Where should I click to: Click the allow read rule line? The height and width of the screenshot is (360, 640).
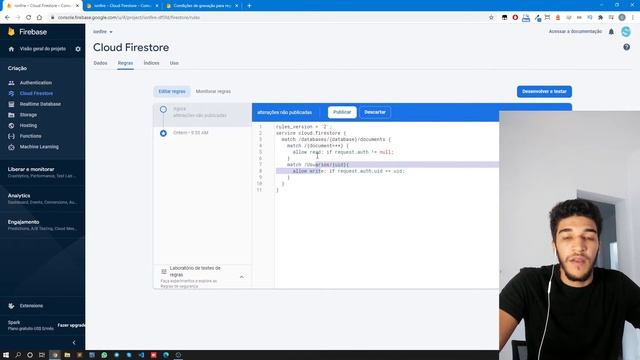tap(343, 152)
